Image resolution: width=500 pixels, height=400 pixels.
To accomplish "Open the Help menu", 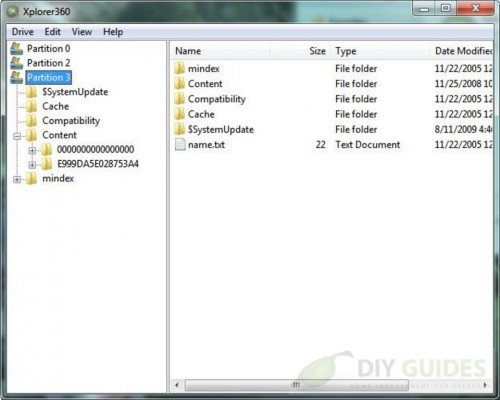I will coord(113,32).
